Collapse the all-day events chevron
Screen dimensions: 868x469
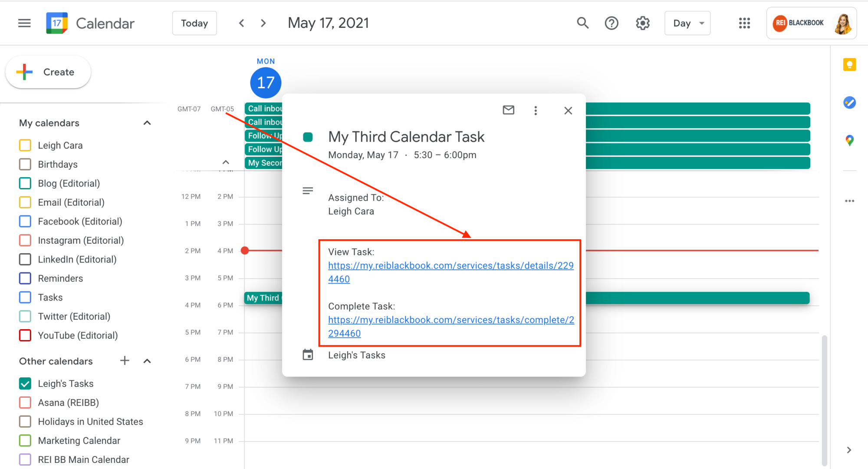tap(226, 162)
